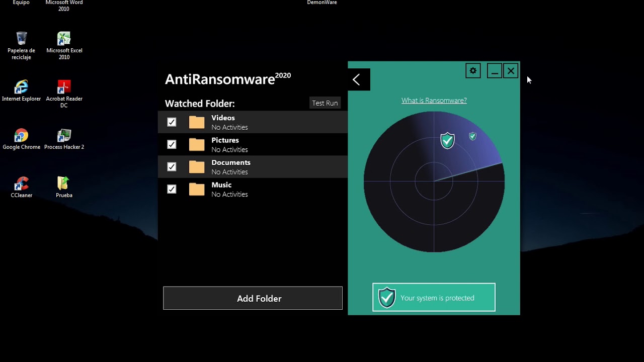Click the Videos folder icon

pos(197,122)
